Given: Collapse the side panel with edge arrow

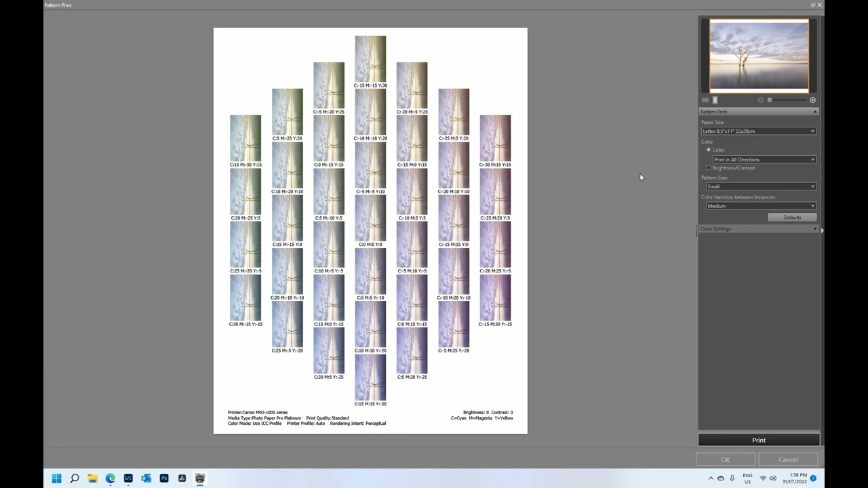Looking at the screenshot, I should [822, 230].
